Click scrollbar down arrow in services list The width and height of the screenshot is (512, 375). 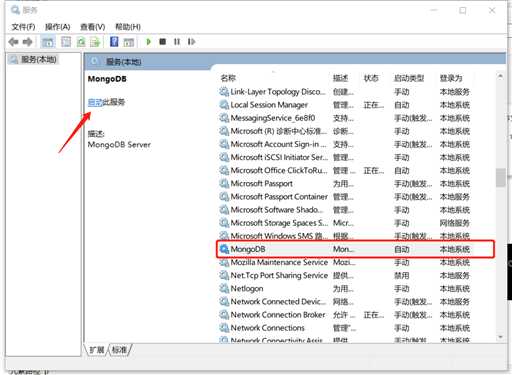(x=500, y=337)
